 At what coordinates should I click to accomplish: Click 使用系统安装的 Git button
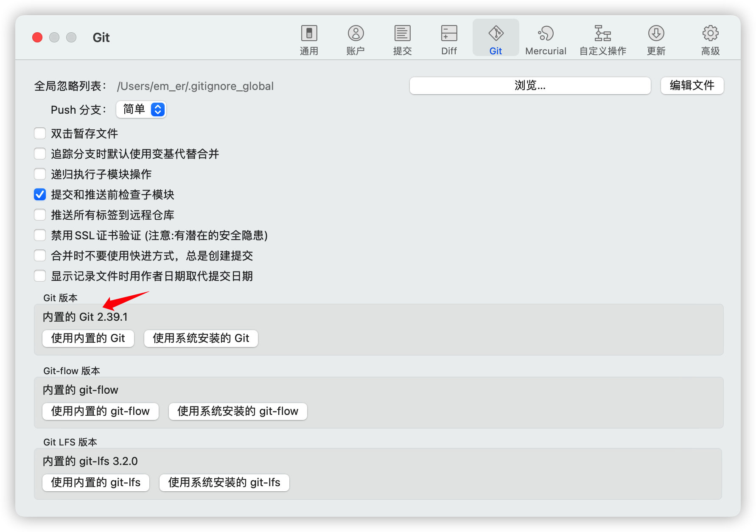[201, 338]
